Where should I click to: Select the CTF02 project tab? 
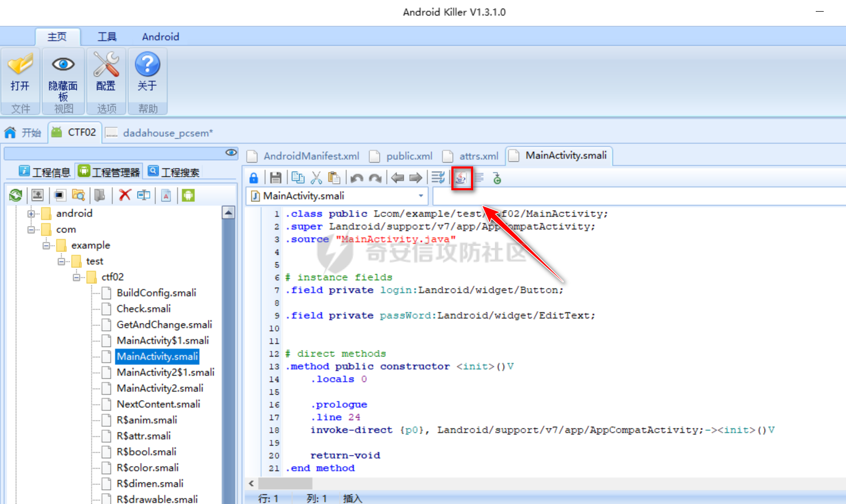74,132
